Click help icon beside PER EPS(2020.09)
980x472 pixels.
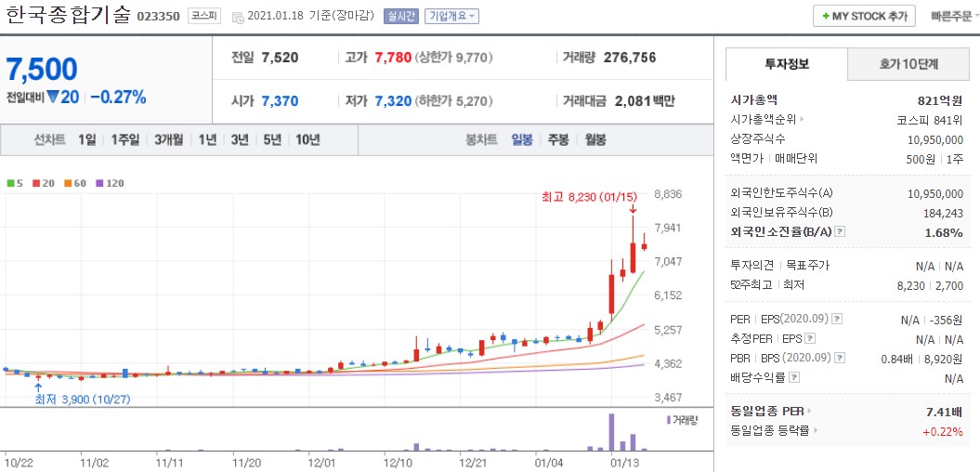(x=838, y=320)
